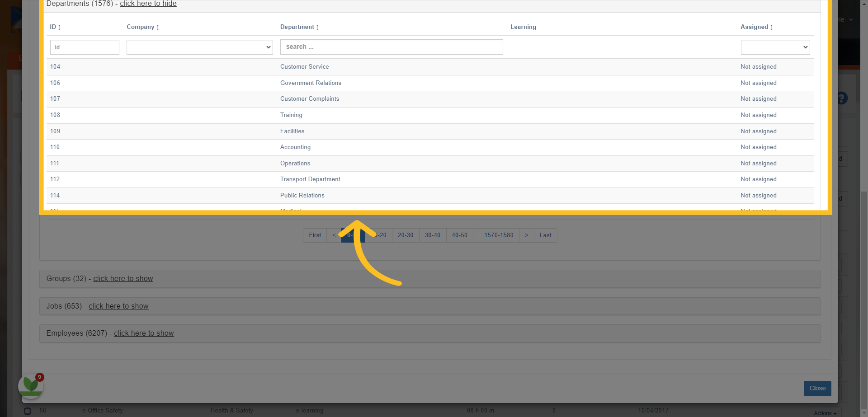
Task: Click Not assigned status for ID 114
Action: 759,196
